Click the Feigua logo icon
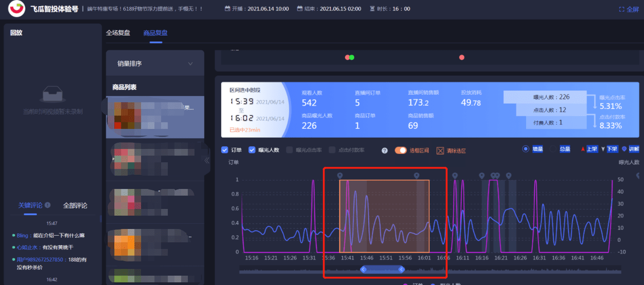The height and width of the screenshot is (285, 644). point(17,9)
